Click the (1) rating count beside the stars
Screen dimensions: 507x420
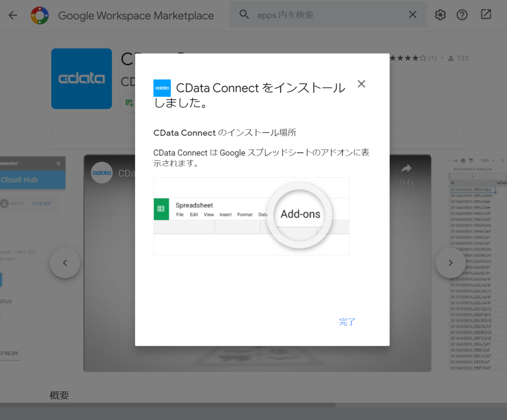432,58
